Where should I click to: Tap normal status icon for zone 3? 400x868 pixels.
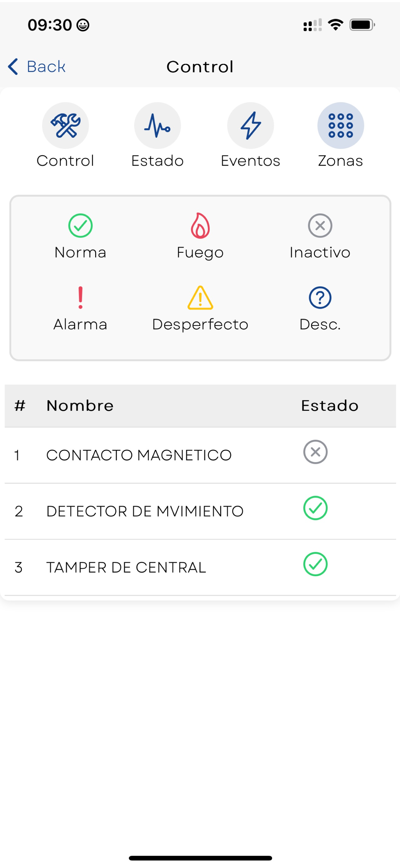coord(315,564)
